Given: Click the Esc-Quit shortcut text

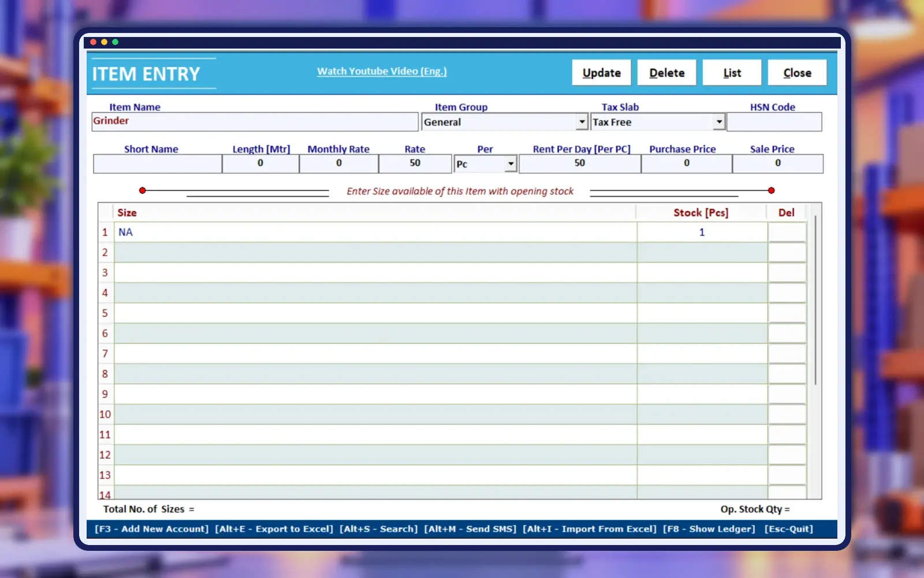Looking at the screenshot, I should coord(789,529).
